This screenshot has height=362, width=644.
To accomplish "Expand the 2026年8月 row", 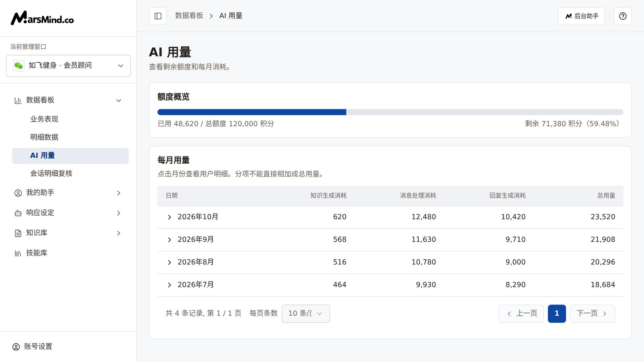I will coord(169,262).
